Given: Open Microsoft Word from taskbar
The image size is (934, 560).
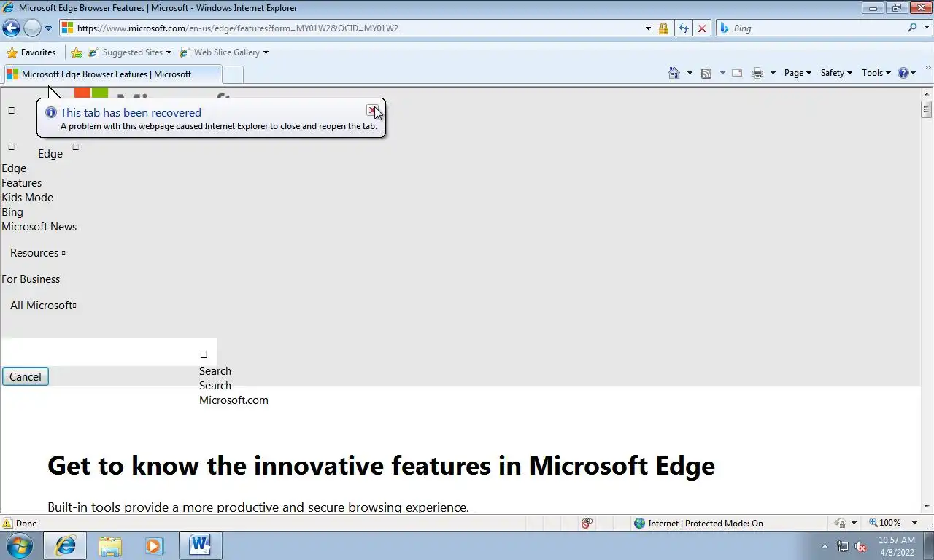Looking at the screenshot, I should click(x=200, y=545).
